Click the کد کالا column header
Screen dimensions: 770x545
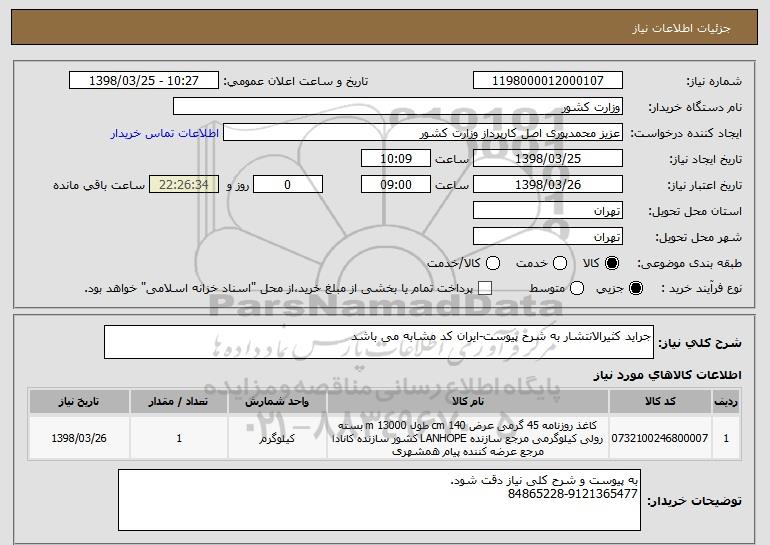pyautogui.click(x=660, y=402)
